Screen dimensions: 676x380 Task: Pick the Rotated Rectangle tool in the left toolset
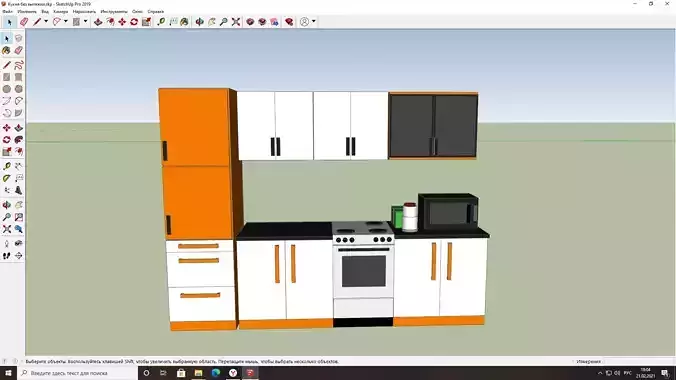coord(19,77)
